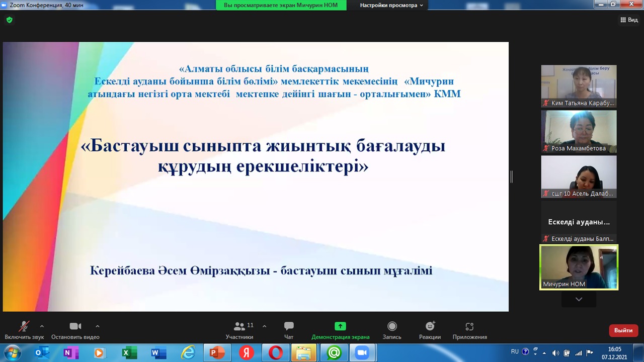The height and width of the screenshot is (362, 644).
Task: Open Приложения apps panel
Action: (x=469, y=330)
